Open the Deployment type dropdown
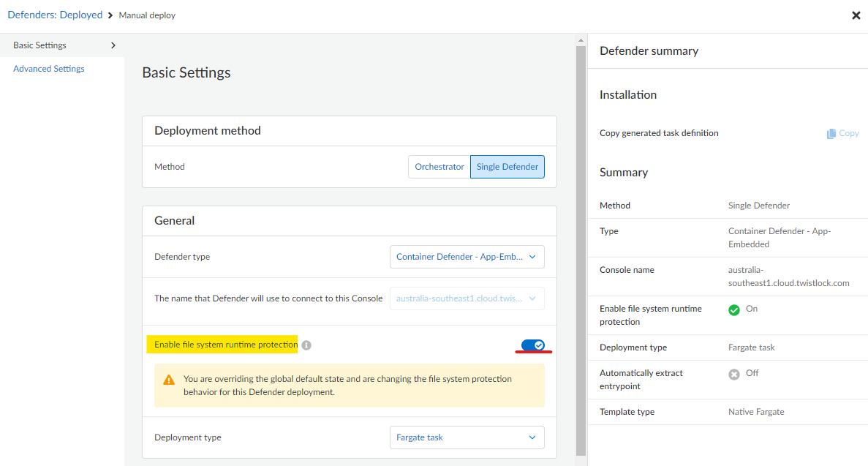This screenshot has height=466, width=868. 467,437
